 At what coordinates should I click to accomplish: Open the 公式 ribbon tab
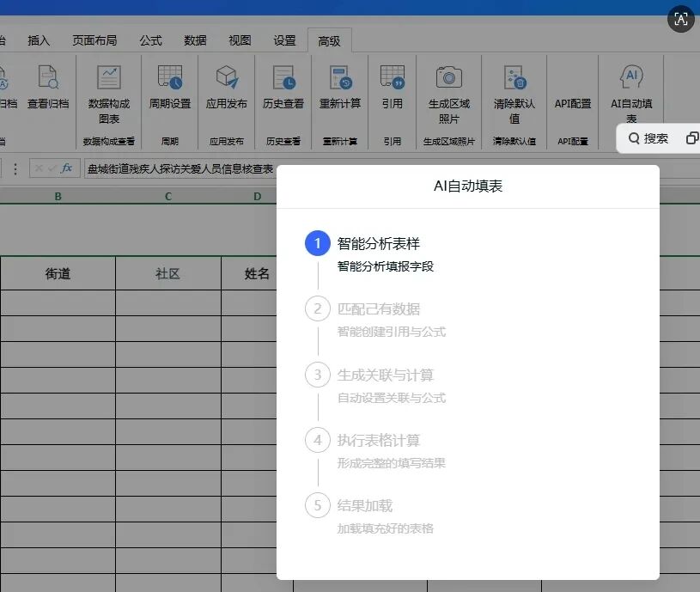[x=151, y=40]
